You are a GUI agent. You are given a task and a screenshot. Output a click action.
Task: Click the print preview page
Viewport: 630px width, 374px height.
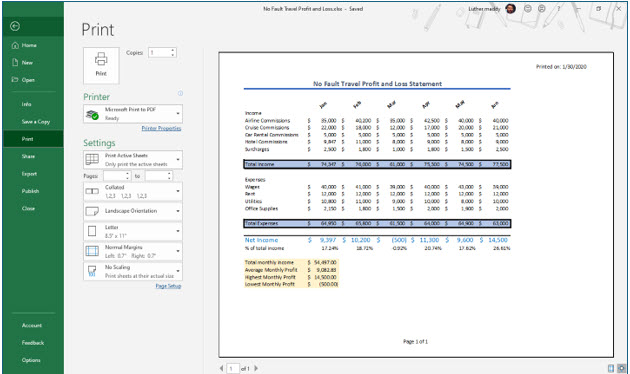[416, 204]
